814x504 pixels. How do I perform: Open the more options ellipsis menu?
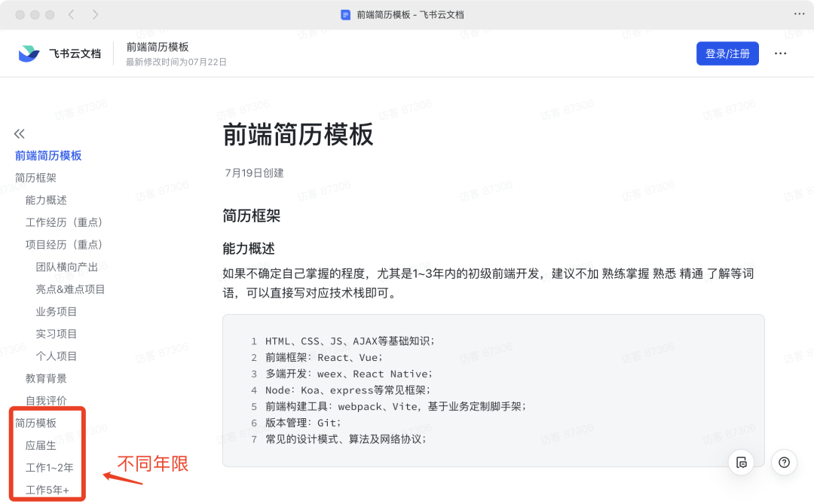(x=780, y=53)
